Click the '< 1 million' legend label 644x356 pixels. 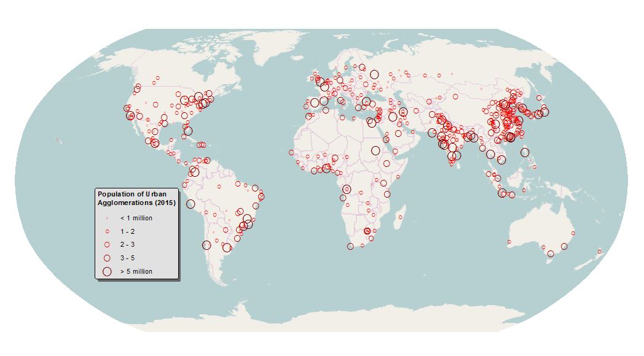pyautogui.click(x=136, y=218)
